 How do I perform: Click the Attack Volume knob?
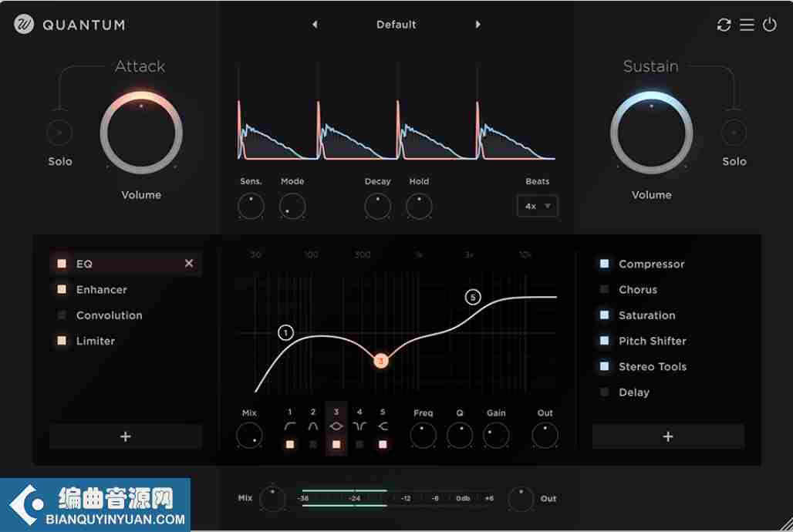click(141, 133)
